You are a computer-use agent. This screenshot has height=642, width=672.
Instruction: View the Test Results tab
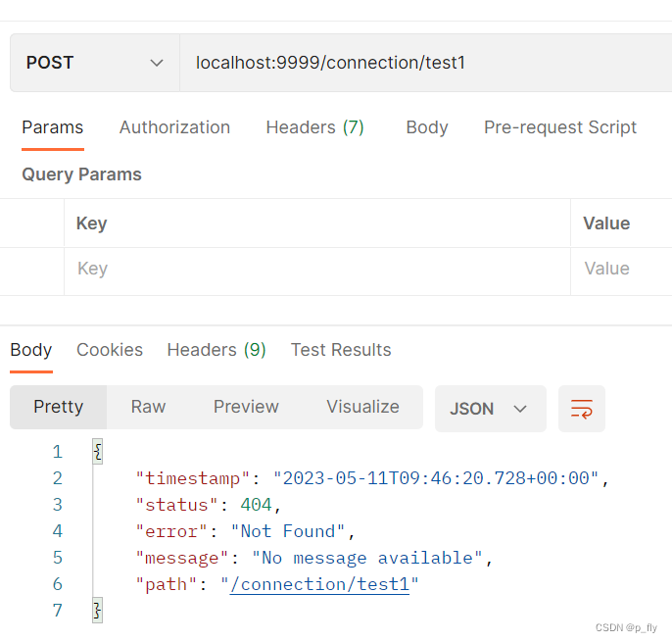[x=341, y=350]
